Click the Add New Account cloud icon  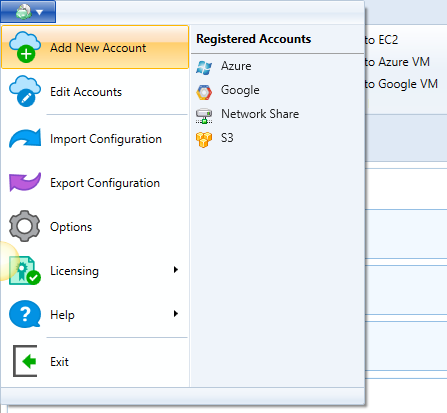pos(25,47)
